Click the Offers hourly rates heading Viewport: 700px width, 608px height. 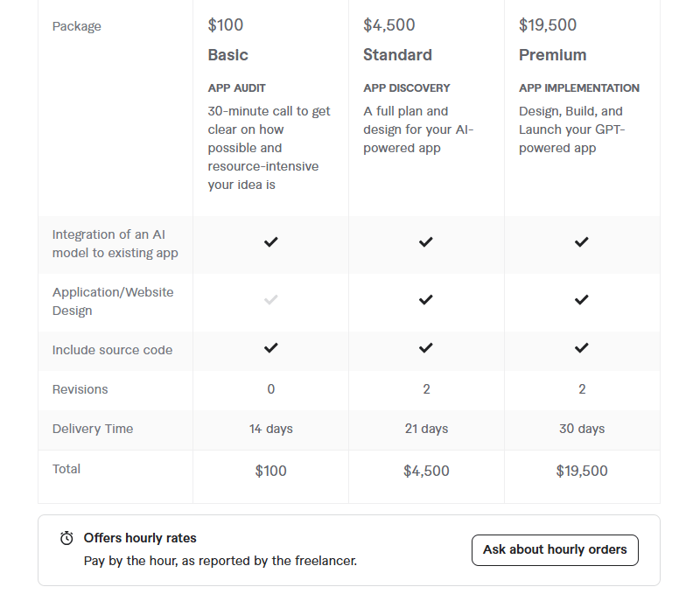point(140,538)
